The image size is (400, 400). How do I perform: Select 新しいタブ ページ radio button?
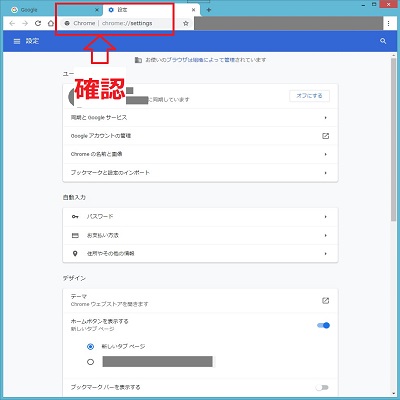pyautogui.click(x=90, y=347)
